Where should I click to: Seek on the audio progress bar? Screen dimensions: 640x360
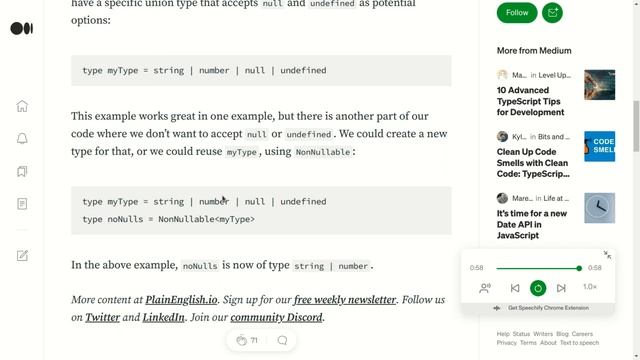pyautogui.click(x=539, y=268)
